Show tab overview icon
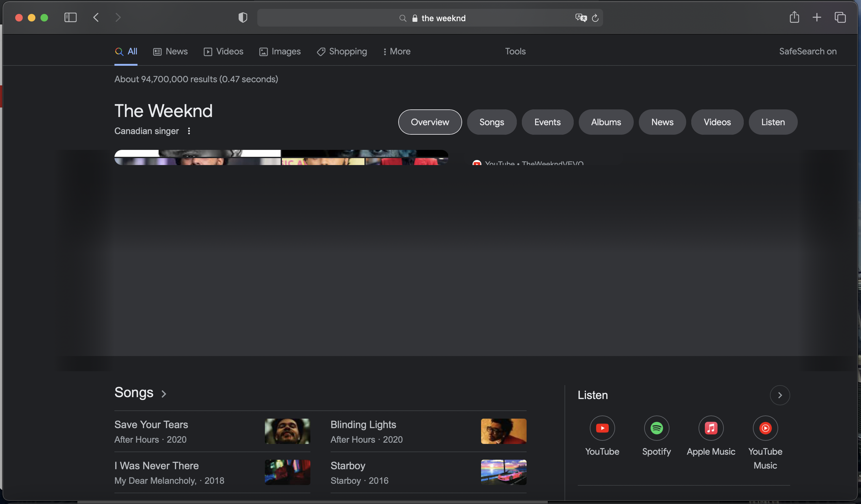 840,17
